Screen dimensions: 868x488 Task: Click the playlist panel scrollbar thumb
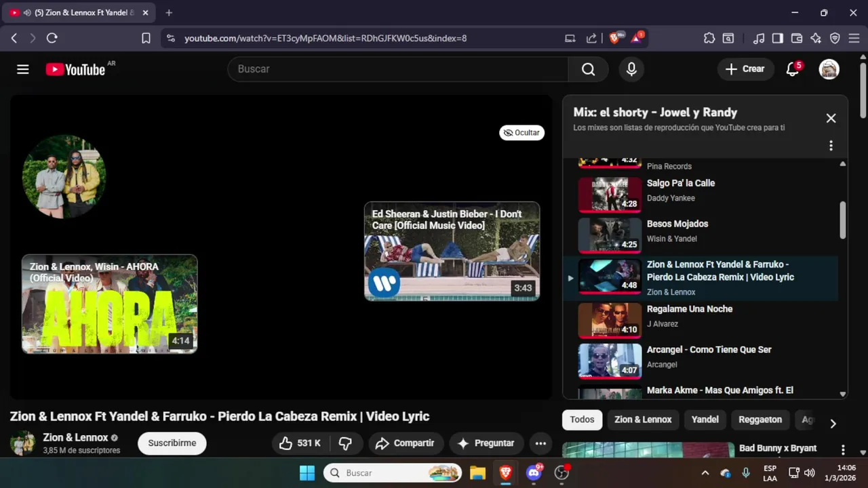(x=843, y=220)
